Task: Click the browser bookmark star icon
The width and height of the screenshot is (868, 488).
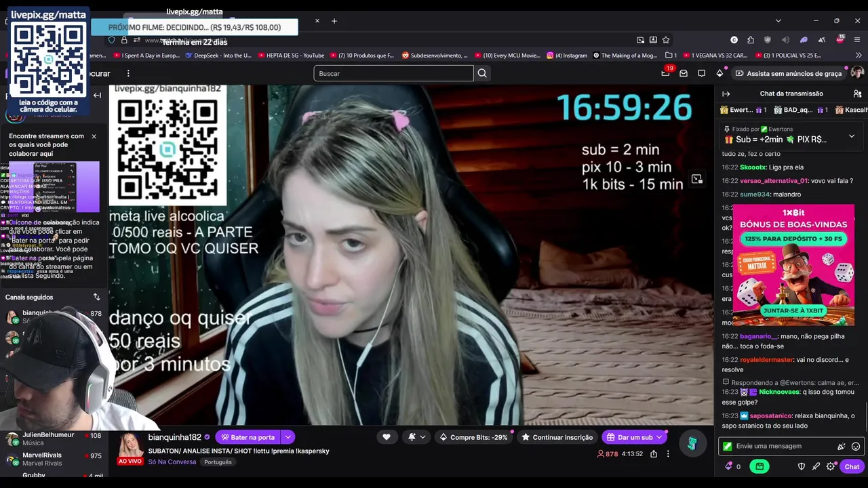Action: [666, 40]
